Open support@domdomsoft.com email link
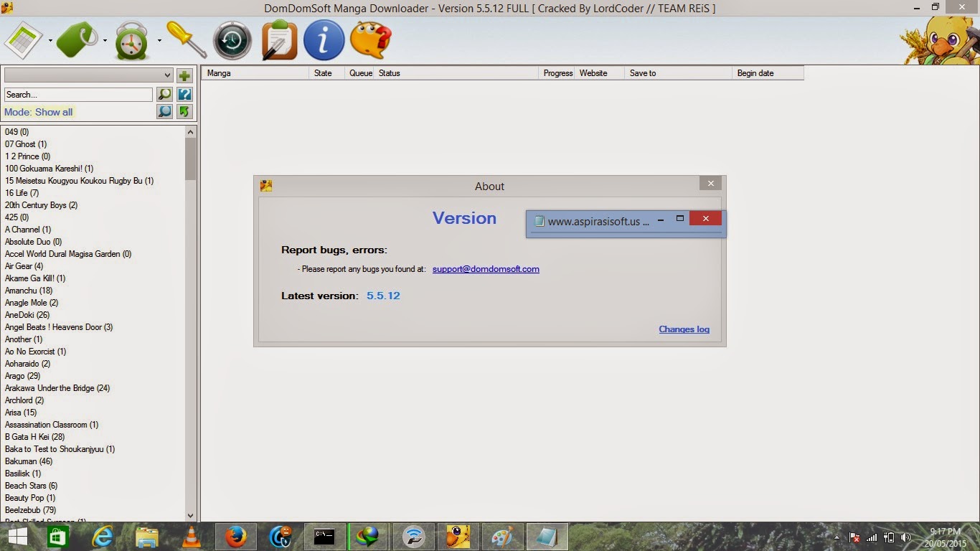This screenshot has width=980, height=551. (x=486, y=269)
